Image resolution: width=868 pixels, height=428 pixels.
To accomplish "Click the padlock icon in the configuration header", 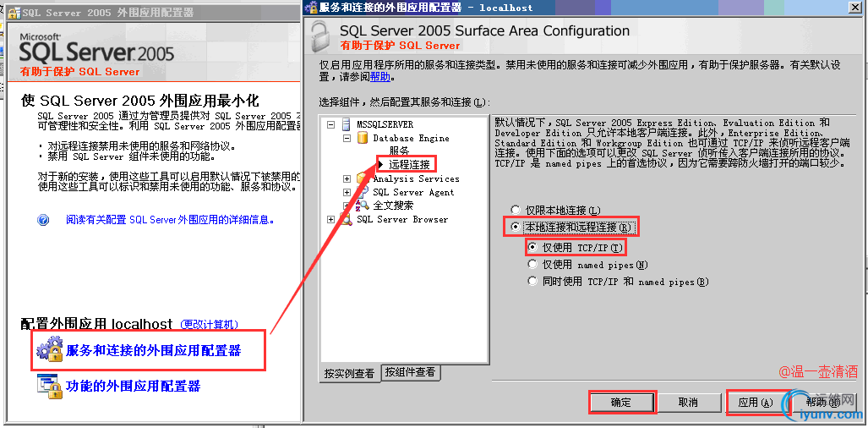I will (319, 36).
